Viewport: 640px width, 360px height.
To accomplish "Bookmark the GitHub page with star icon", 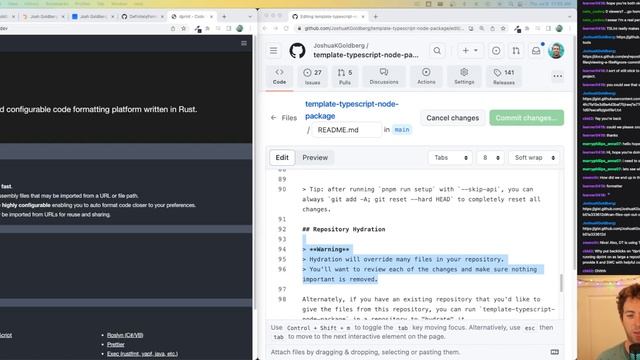I will click(x=503, y=29).
